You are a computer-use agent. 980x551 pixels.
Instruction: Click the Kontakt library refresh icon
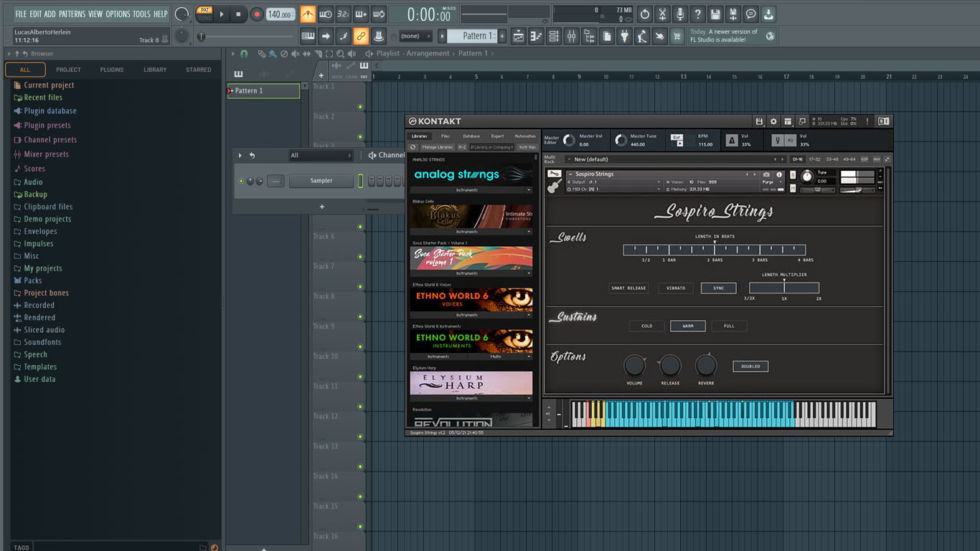(x=413, y=147)
